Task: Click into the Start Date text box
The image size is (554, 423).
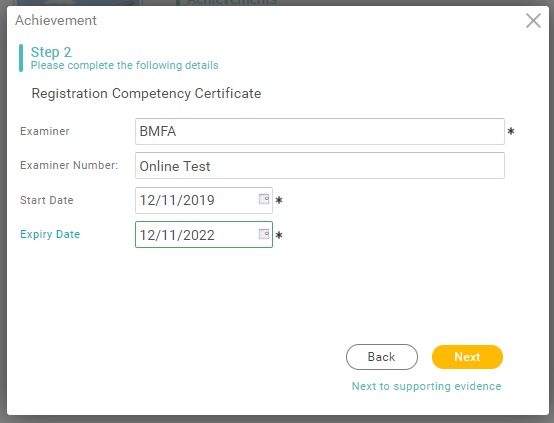Action: 204,200
